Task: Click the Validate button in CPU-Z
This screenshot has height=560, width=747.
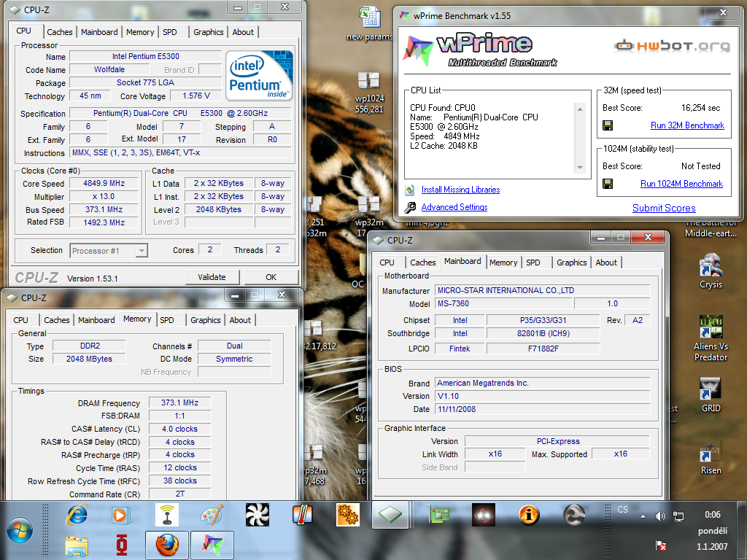Action: (212, 277)
